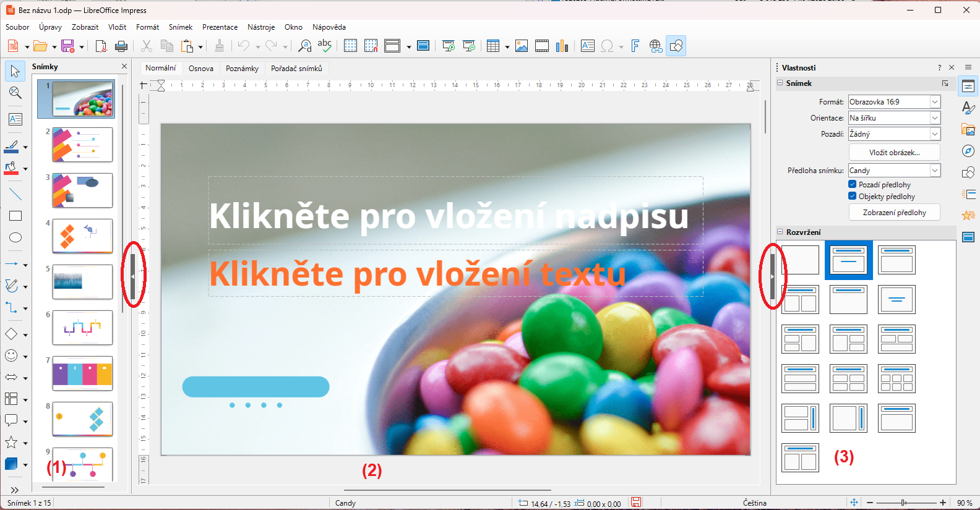Click the Insert Image icon
The width and height of the screenshot is (980, 510).
point(522,46)
